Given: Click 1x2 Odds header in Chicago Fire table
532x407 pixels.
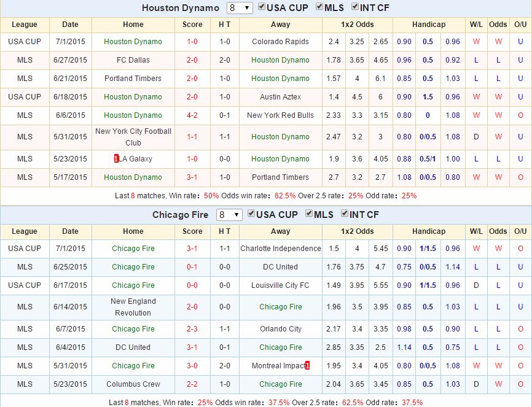Looking at the screenshot, I should [358, 231].
